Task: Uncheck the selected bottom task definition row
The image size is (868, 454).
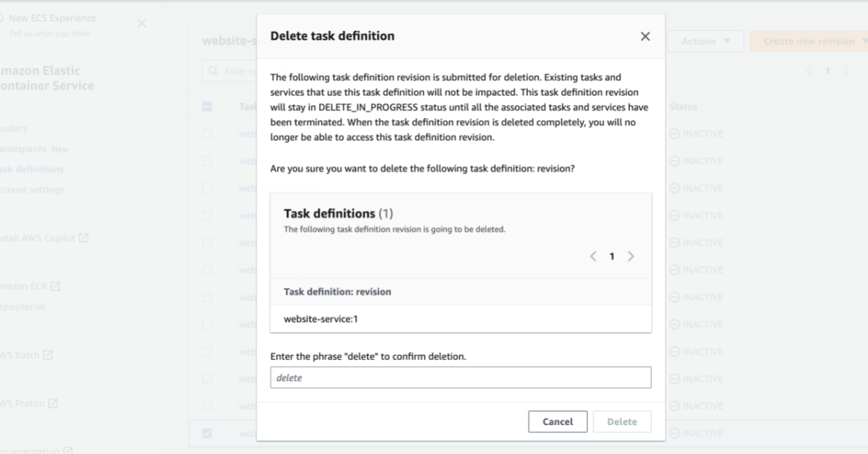Action: [208, 433]
